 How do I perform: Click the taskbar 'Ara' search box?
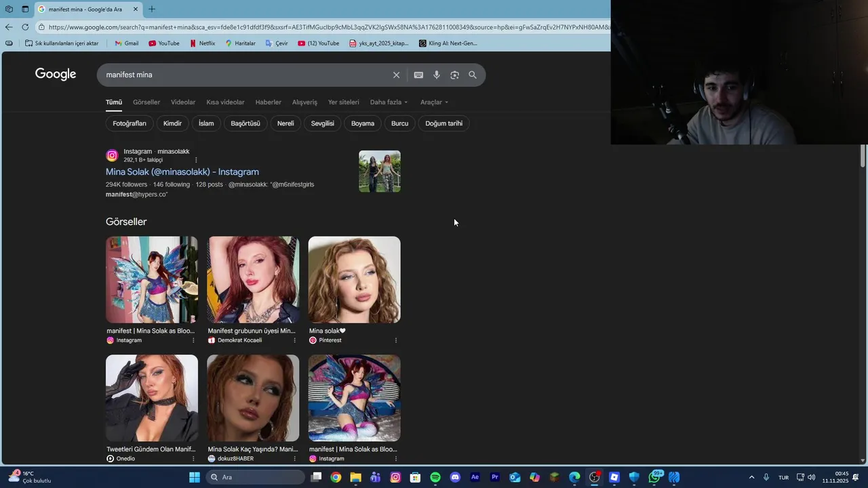255,477
